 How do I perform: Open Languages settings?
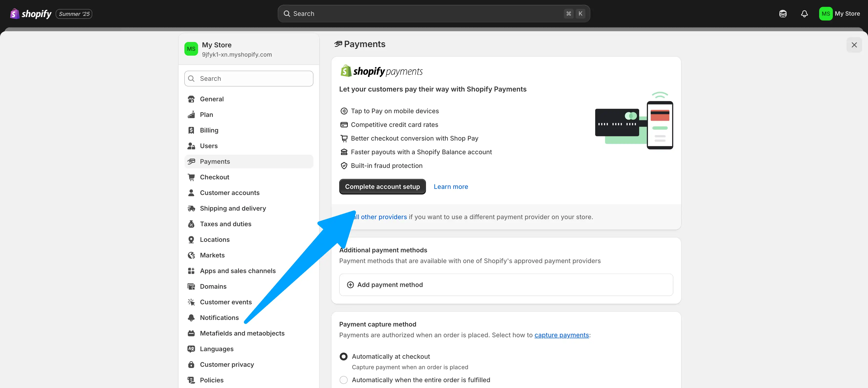click(249, 349)
